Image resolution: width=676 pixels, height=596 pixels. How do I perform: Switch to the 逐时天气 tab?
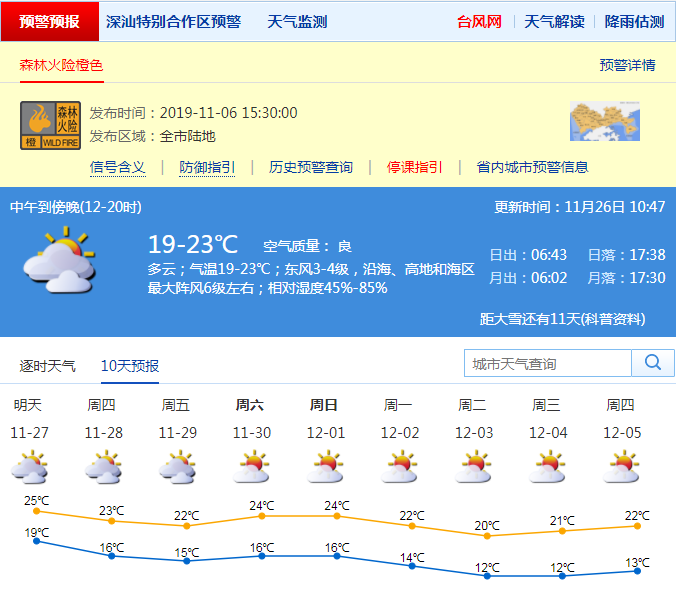(x=47, y=366)
